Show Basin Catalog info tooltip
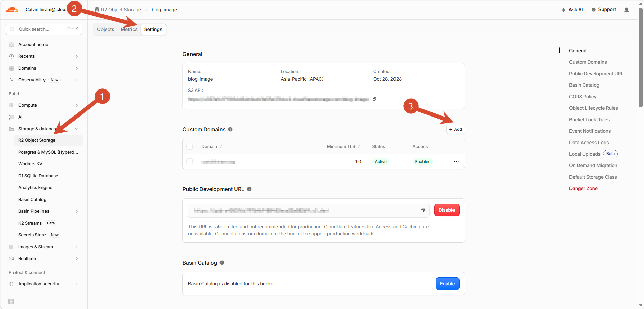This screenshot has width=644, height=309. (222, 263)
